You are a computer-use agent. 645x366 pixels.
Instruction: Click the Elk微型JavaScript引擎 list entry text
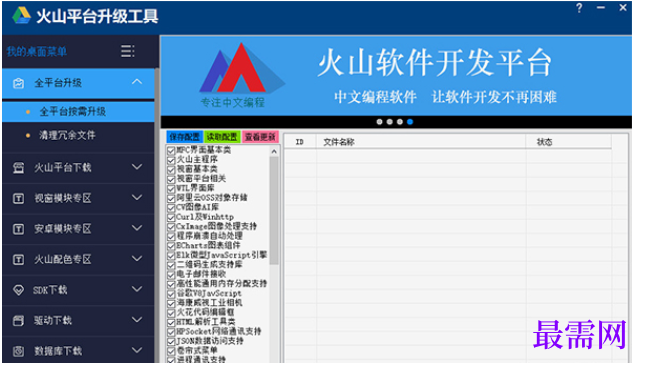coord(222,255)
